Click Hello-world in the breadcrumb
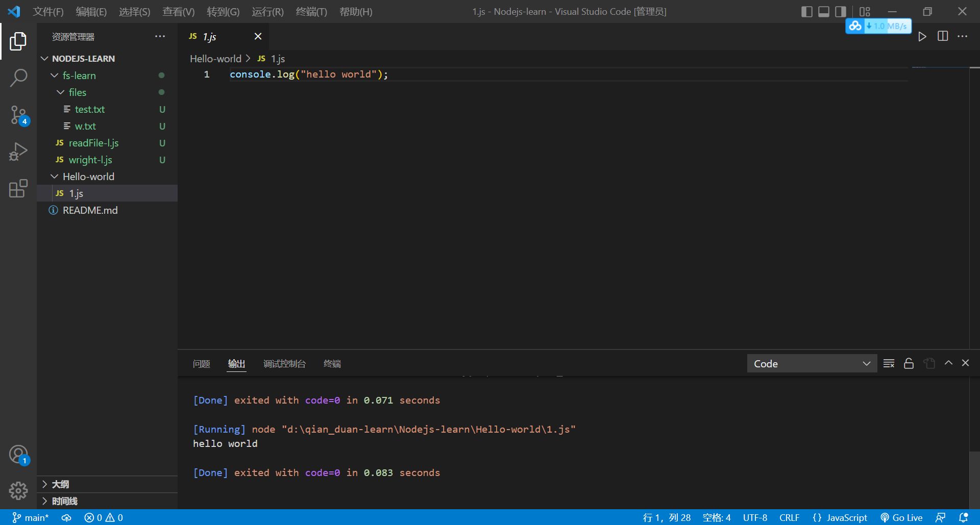 [215, 59]
